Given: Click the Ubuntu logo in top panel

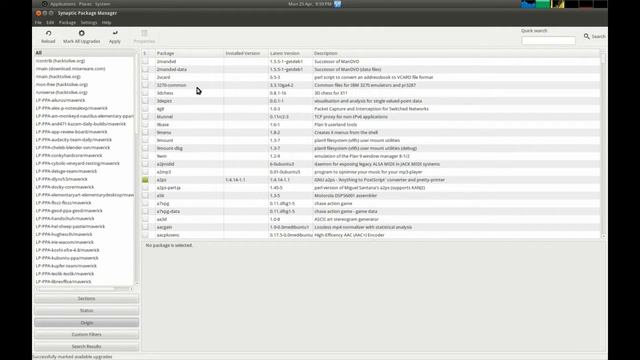Looking at the screenshot, I should 44,4.
